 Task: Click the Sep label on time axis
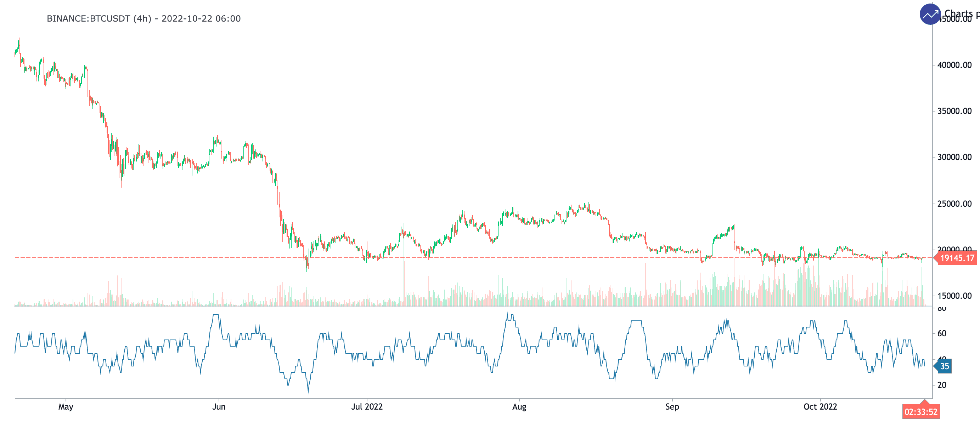pos(672,407)
